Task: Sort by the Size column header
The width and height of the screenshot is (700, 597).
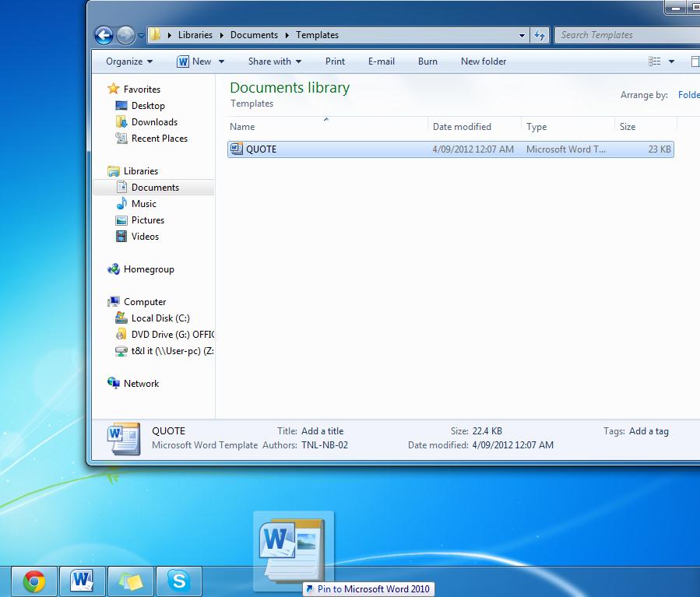Action: point(646,127)
